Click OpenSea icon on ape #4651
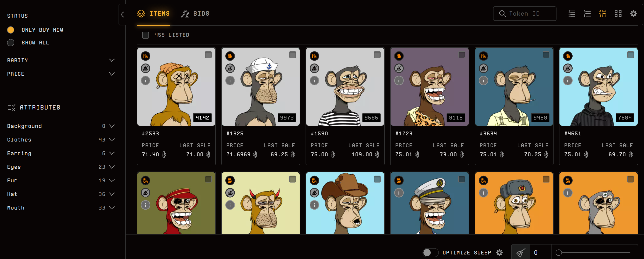Viewport: 644px width, 259px height. pyautogui.click(x=568, y=68)
